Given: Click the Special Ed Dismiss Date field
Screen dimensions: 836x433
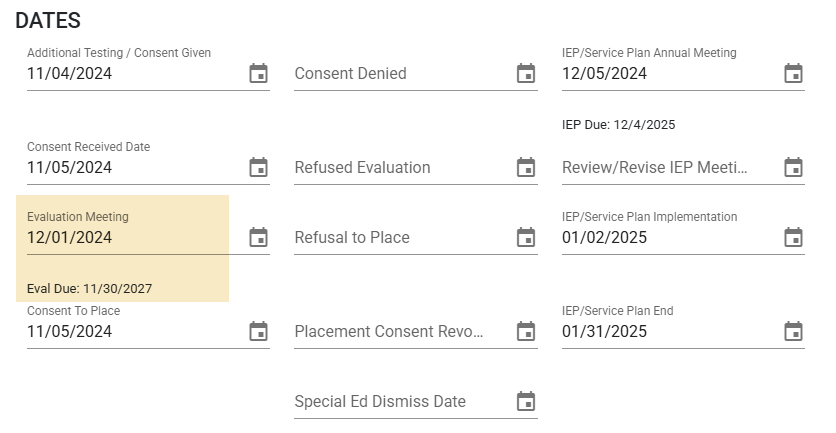Looking at the screenshot, I should click(x=403, y=402).
